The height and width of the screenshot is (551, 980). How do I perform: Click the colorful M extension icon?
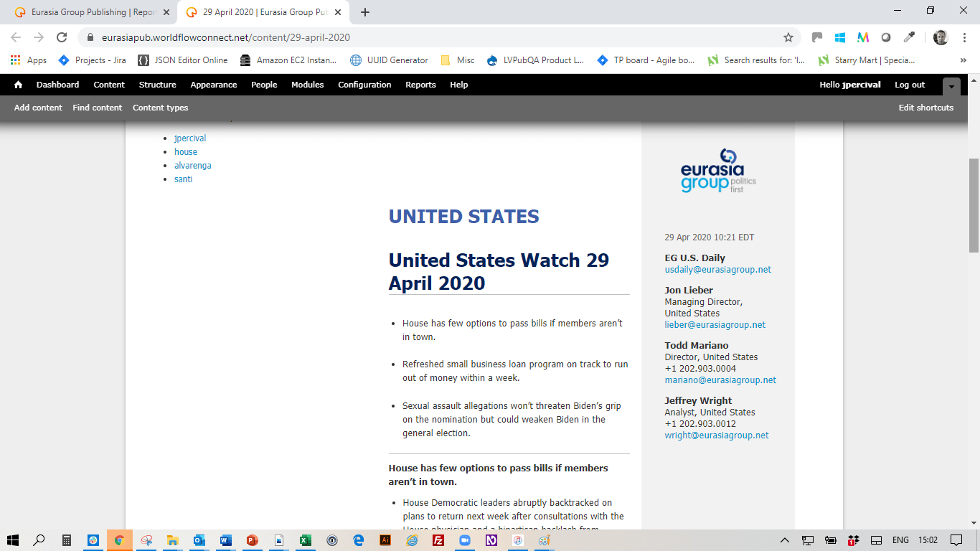click(x=863, y=37)
